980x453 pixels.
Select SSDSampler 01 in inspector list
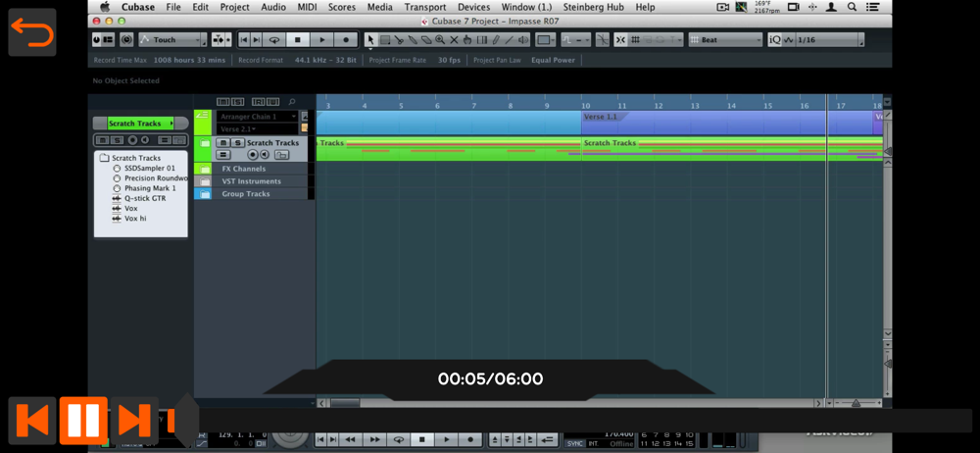click(x=149, y=169)
